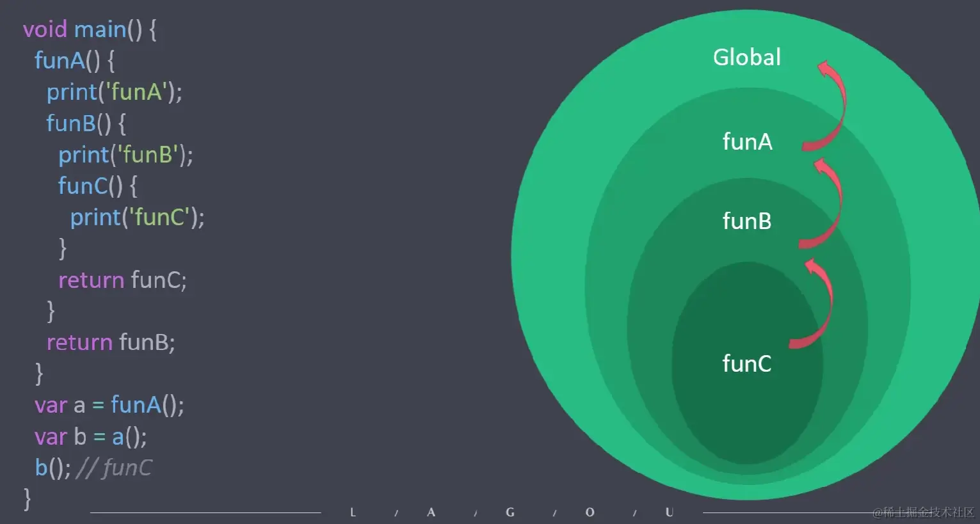980x524 pixels.
Task: Click the print('funB'); statement
Action: 126,155
